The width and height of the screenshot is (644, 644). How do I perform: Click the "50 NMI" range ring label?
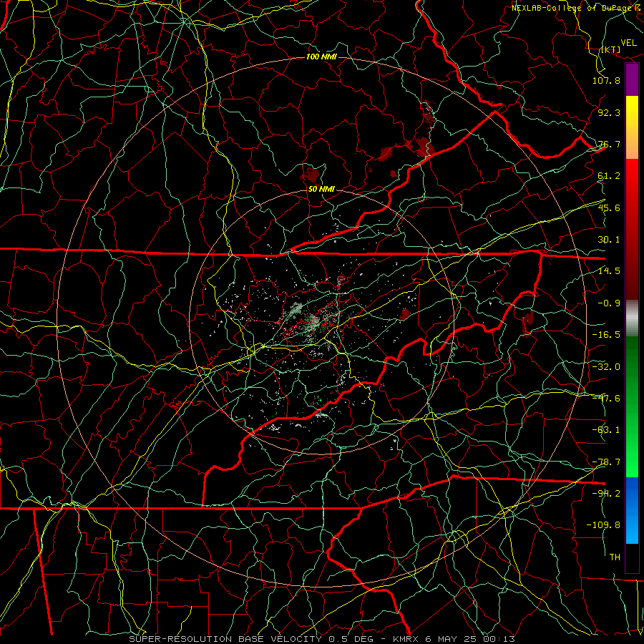pos(321,190)
